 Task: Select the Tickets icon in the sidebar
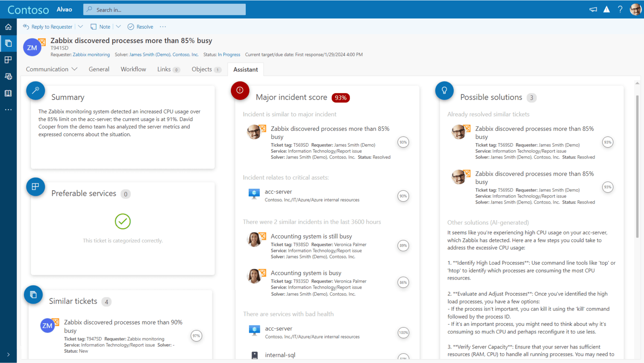click(x=8, y=43)
